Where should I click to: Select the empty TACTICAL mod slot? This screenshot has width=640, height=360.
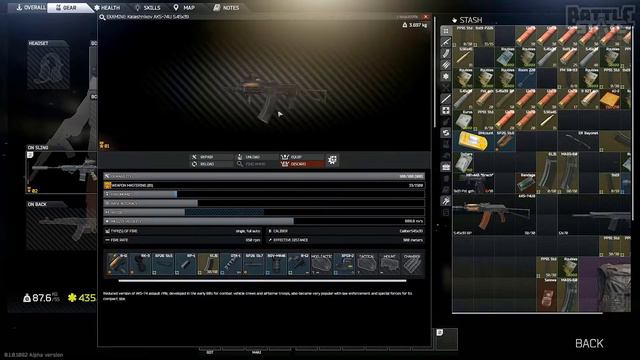[x=367, y=264]
